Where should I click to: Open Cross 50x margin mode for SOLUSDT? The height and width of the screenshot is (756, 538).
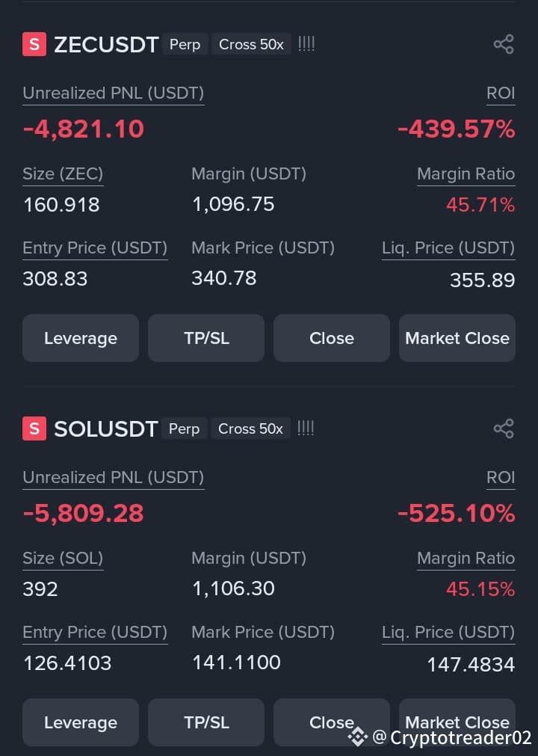click(x=250, y=428)
